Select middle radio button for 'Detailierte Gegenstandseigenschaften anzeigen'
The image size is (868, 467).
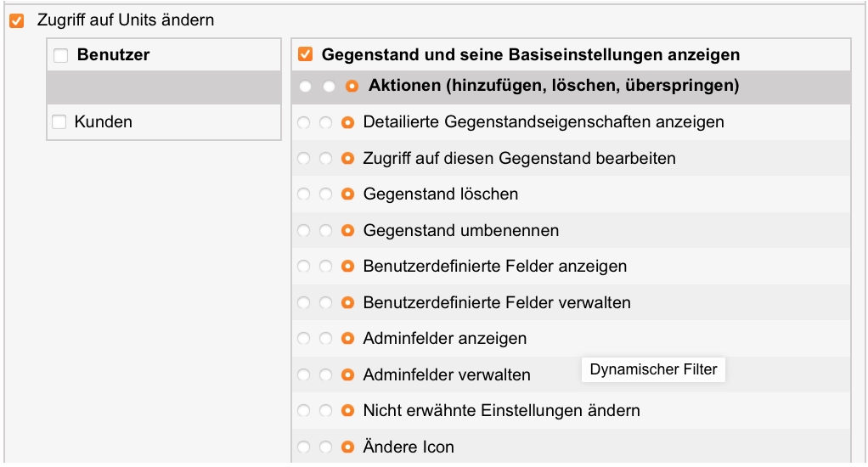pyautogui.click(x=325, y=122)
